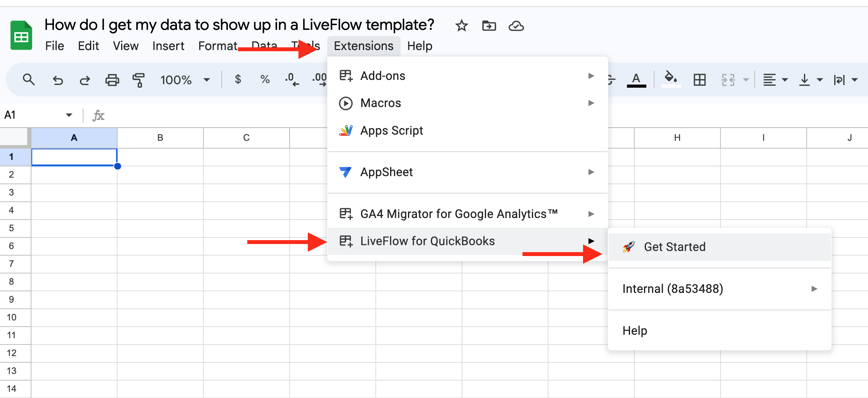This screenshot has width=868, height=398.
Task: Open the move to folder icon
Action: [489, 26]
